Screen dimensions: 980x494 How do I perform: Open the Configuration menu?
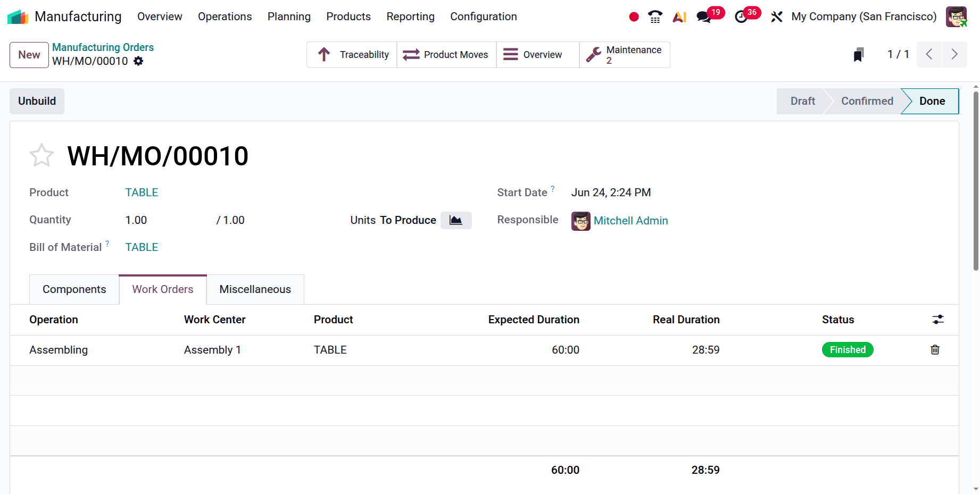coord(484,16)
